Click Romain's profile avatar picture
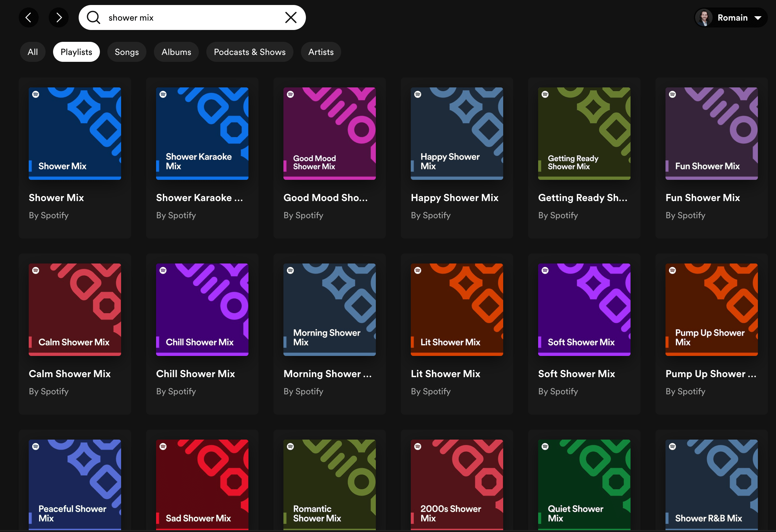This screenshot has height=532, width=776. 705,17
